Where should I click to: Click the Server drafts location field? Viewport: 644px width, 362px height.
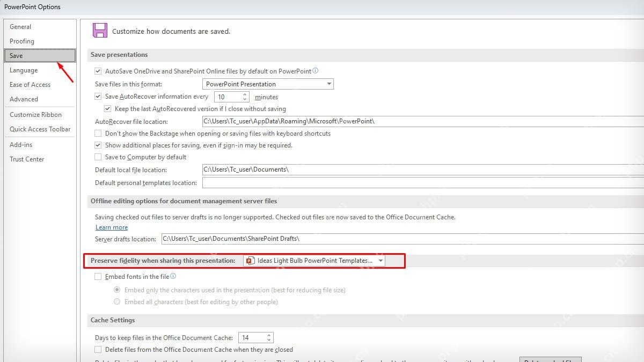click(402, 239)
